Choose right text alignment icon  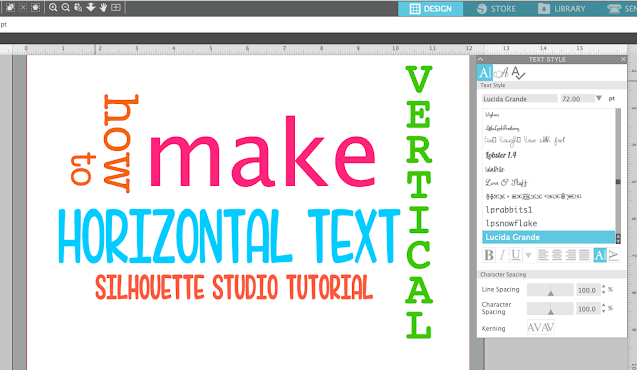[x=570, y=255]
